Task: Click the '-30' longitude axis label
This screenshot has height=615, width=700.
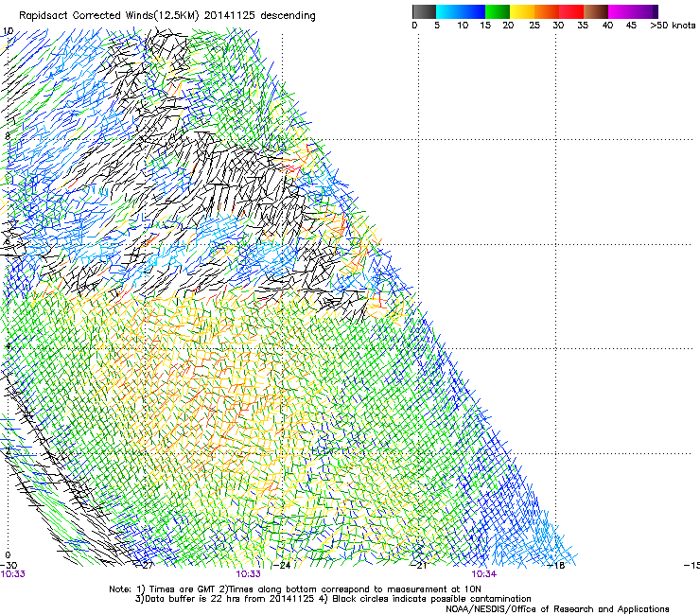Action: click(x=9, y=566)
